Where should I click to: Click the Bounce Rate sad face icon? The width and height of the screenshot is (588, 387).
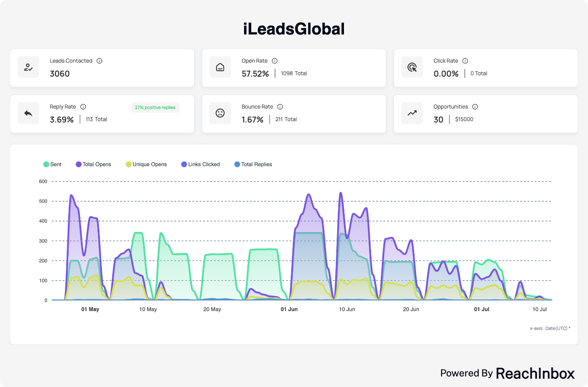pyautogui.click(x=220, y=113)
